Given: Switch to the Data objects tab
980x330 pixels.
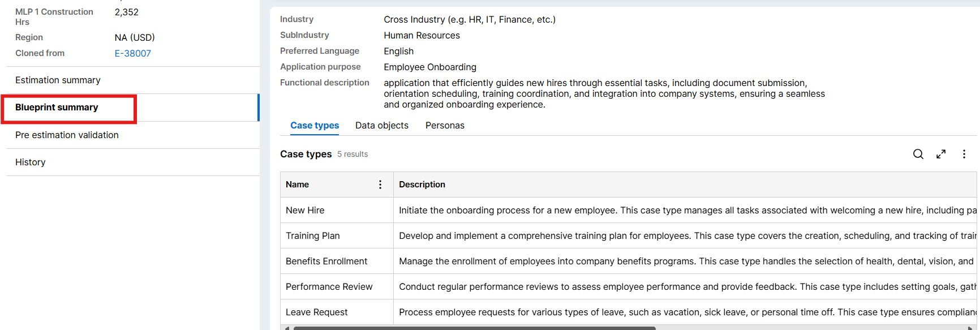Looking at the screenshot, I should [x=382, y=126].
